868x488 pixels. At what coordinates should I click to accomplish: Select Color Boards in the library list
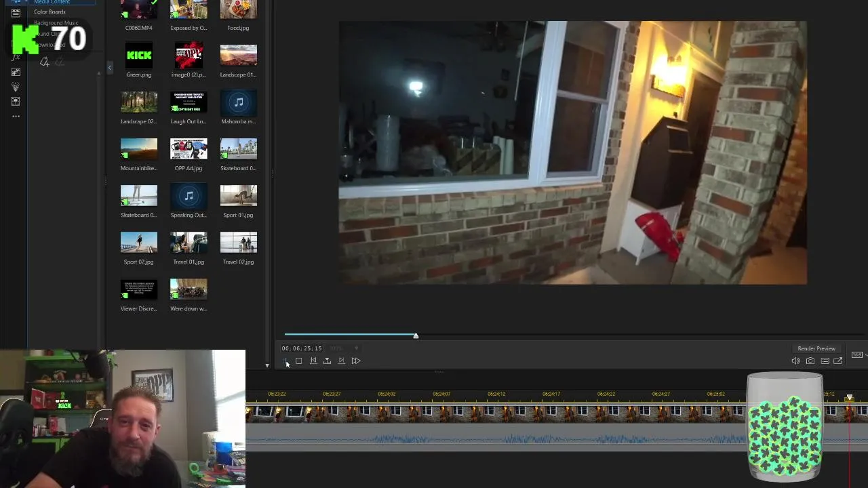coord(50,12)
